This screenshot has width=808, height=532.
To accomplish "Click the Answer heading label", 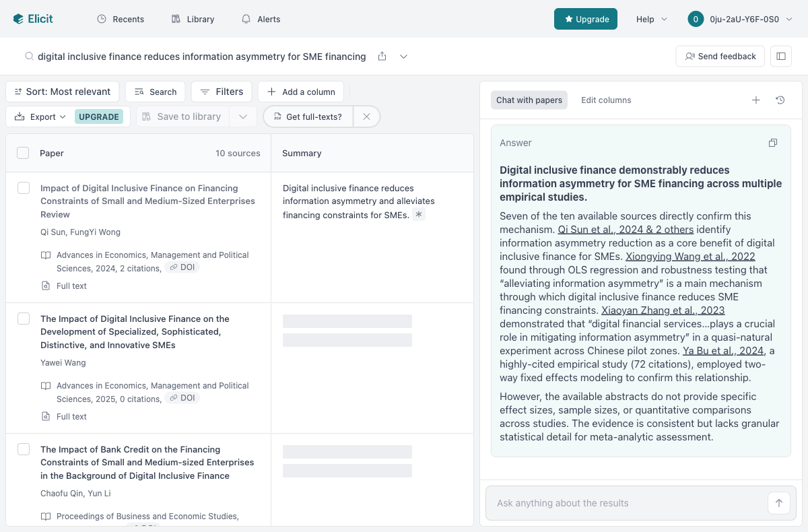I will [516, 143].
